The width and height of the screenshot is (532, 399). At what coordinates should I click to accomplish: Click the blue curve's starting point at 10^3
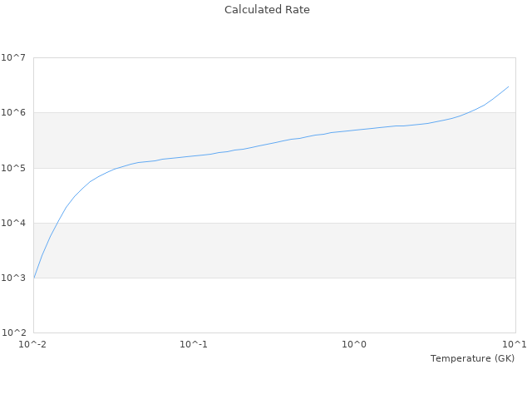click(x=34, y=277)
